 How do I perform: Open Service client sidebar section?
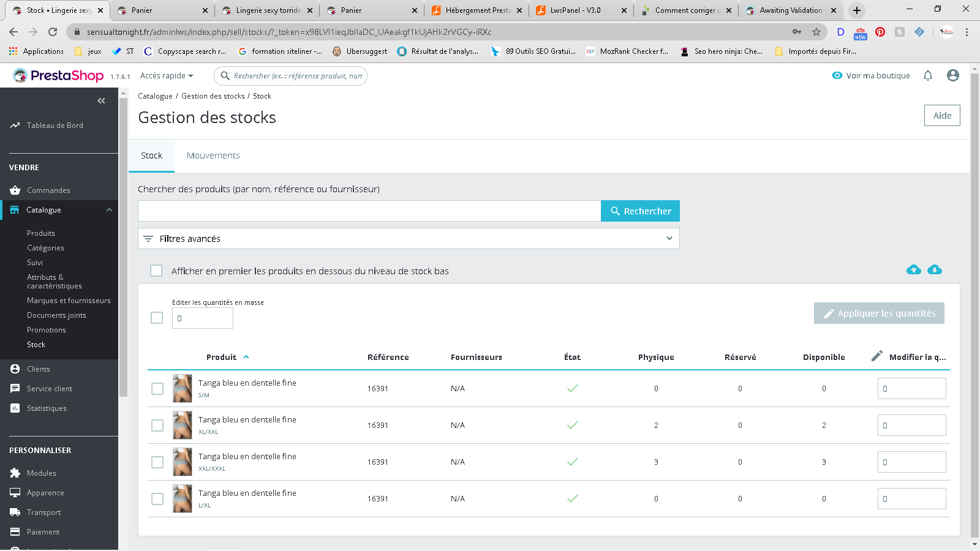tap(50, 389)
